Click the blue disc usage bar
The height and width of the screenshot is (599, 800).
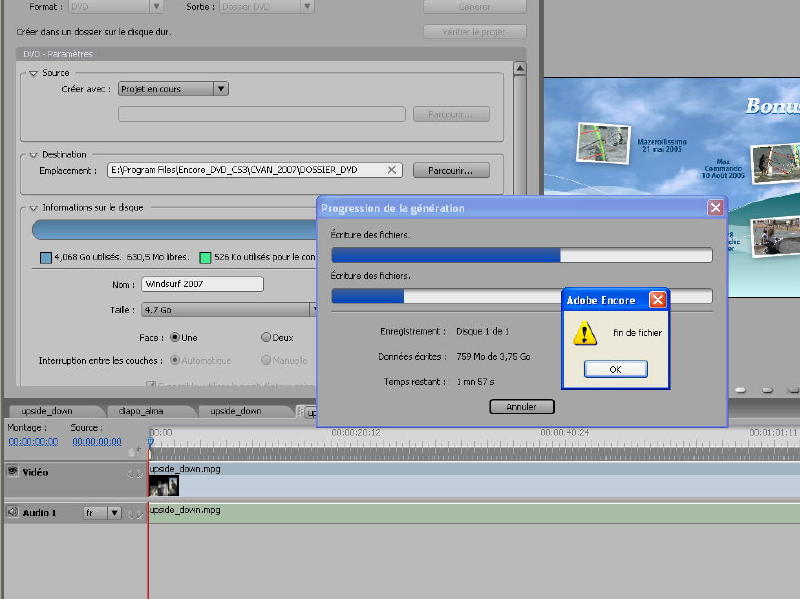[174, 230]
